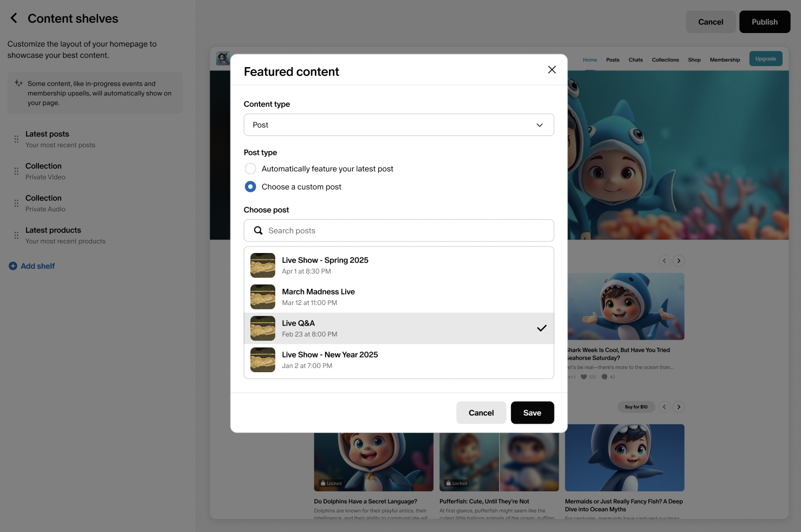The width and height of the screenshot is (801, 532).
Task: Open Mermaids or Just Really Fancy Fish post
Action: pos(624,505)
